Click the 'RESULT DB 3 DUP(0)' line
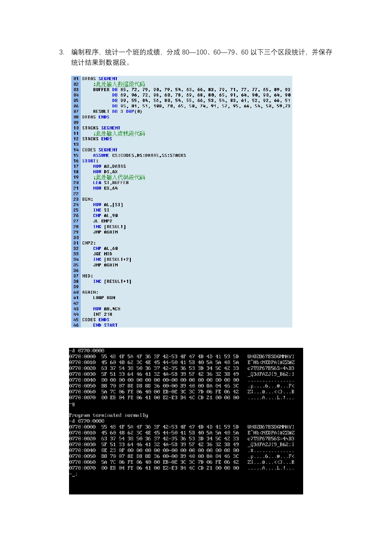The width and height of the screenshot is (392, 554). (117, 111)
